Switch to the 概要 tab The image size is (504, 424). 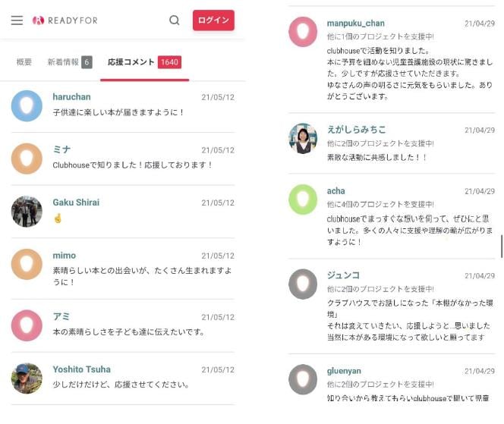(24, 62)
